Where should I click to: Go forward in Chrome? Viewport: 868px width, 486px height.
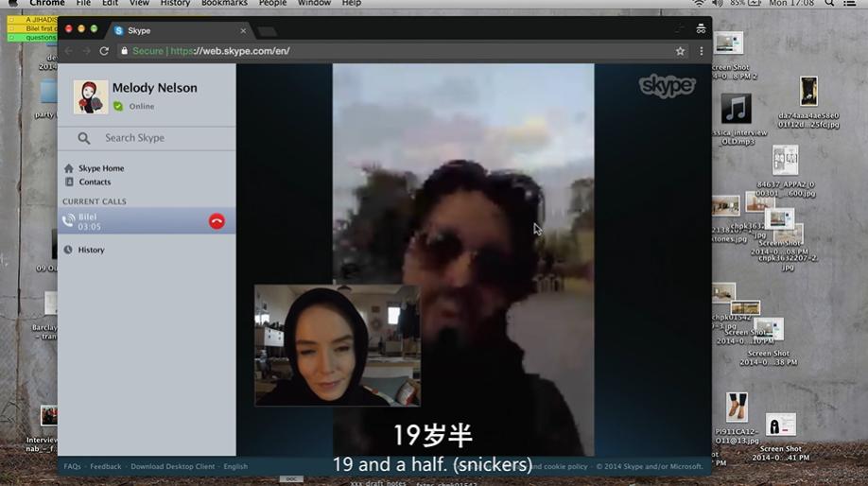[x=86, y=51]
